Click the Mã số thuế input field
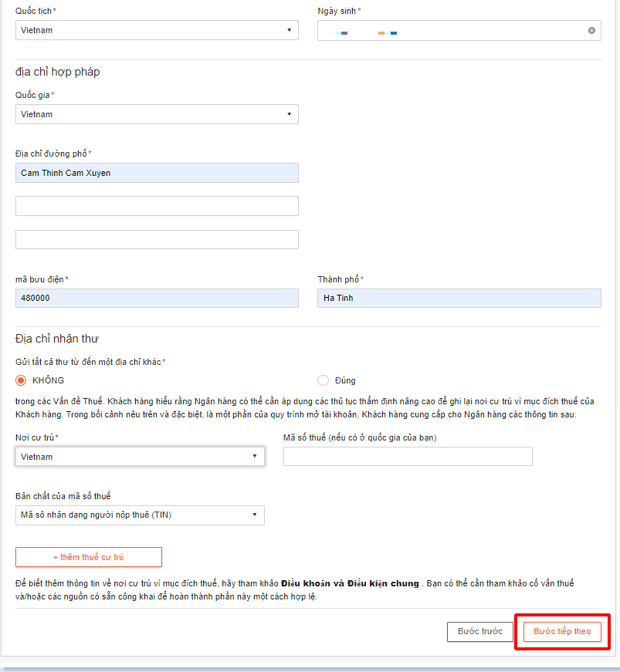Image resolution: width=620 pixels, height=672 pixels. coord(408,457)
